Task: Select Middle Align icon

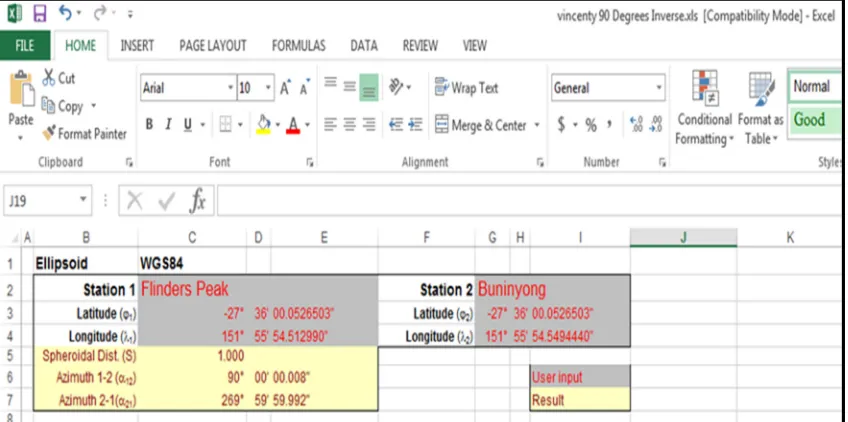Action: 350,85
